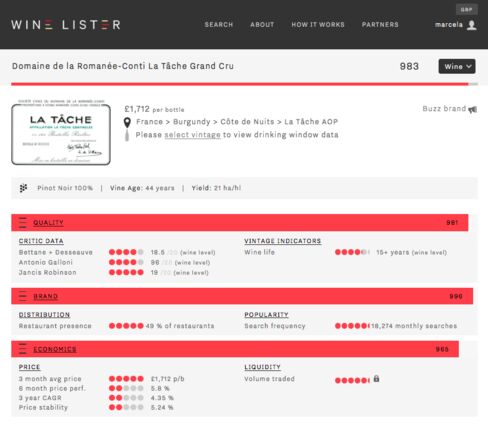Click the 6 month price perf. row
This screenshot has width=488, height=434.
click(x=94, y=388)
